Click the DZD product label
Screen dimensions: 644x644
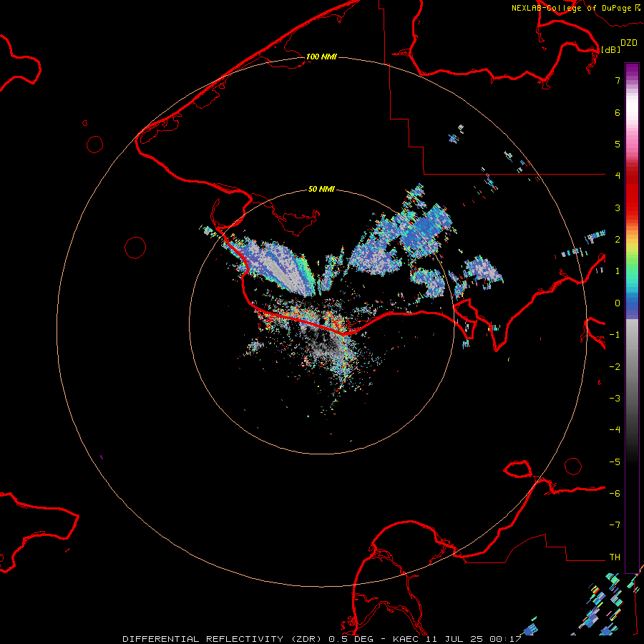click(629, 43)
